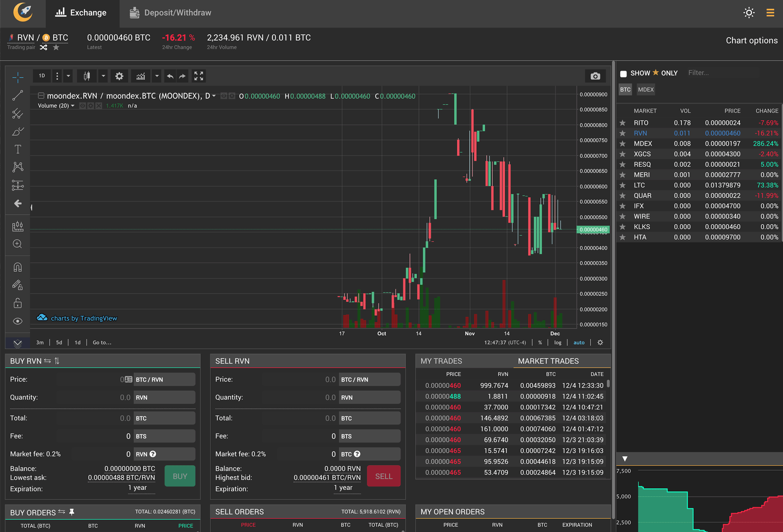Take a chart snapshot with camera icon
Viewport: 783px width, 532px height.
(x=595, y=76)
